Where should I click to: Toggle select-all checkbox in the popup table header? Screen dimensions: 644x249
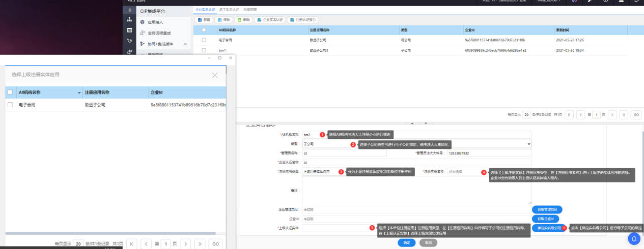click(10, 92)
